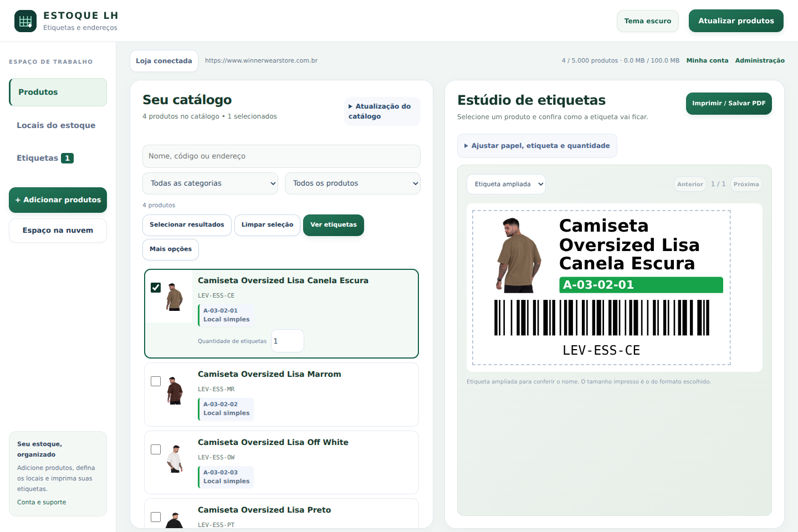The width and height of the screenshot is (798, 532).
Task: Uncheck Camiseta Oversized Lisa Canela Escura checkbox
Action: (156, 288)
